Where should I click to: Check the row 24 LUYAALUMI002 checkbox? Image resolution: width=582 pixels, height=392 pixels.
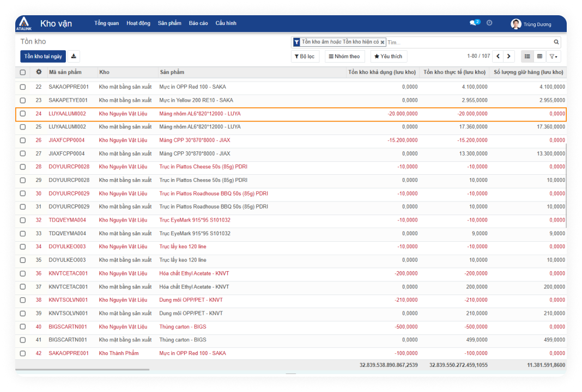(23, 114)
